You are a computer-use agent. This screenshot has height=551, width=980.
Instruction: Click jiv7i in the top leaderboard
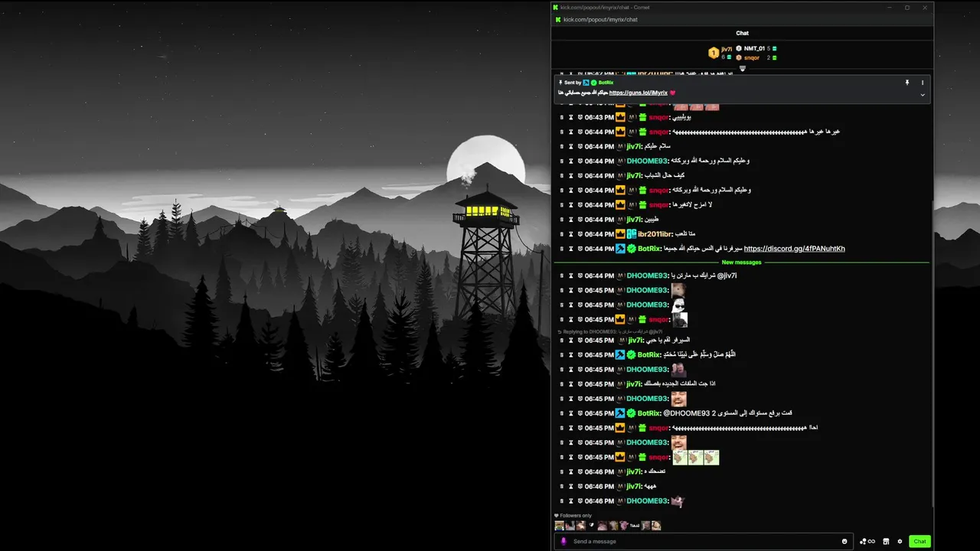coord(727,49)
